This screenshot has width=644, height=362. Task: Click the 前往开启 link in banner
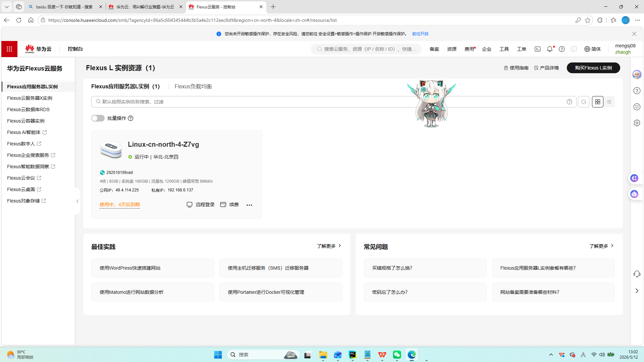coord(420,34)
